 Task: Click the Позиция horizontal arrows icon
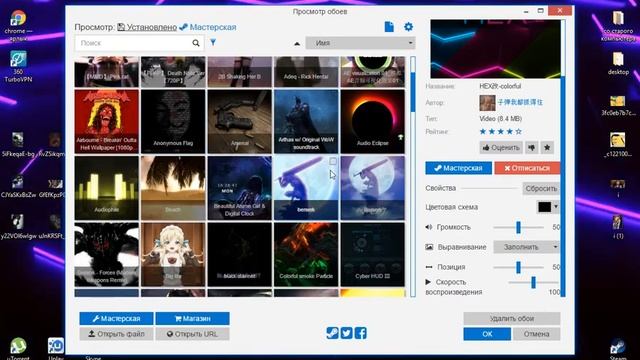tap(429, 267)
